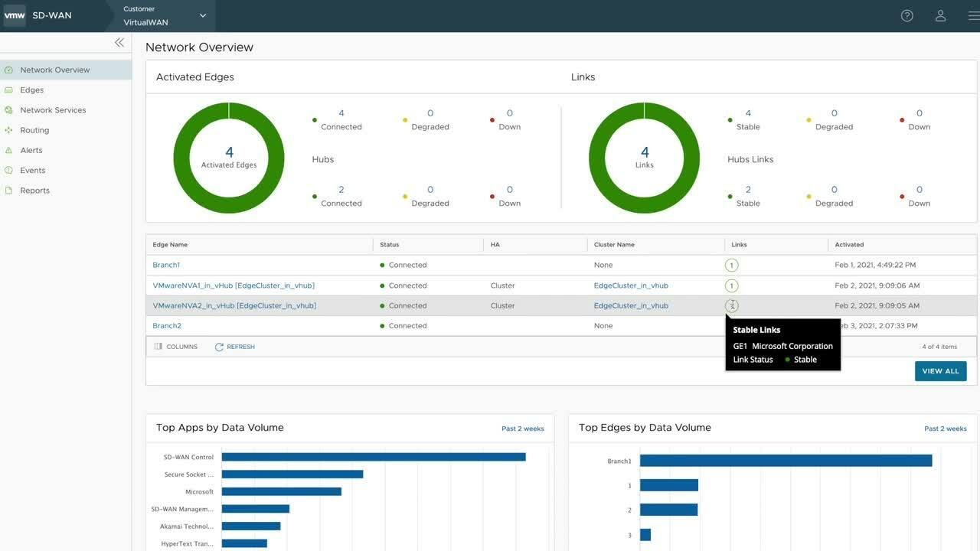The height and width of the screenshot is (551, 980).
Task: Open the COLUMNS selector
Action: click(x=176, y=347)
